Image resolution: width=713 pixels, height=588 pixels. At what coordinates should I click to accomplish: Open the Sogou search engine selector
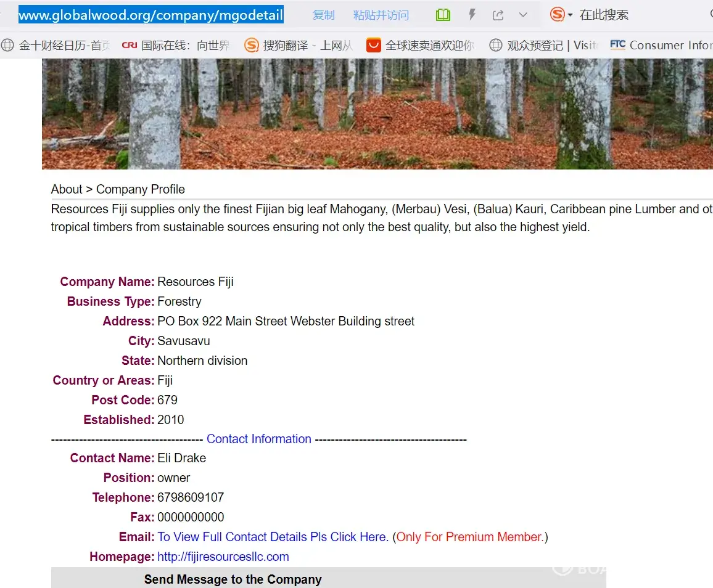click(x=561, y=15)
